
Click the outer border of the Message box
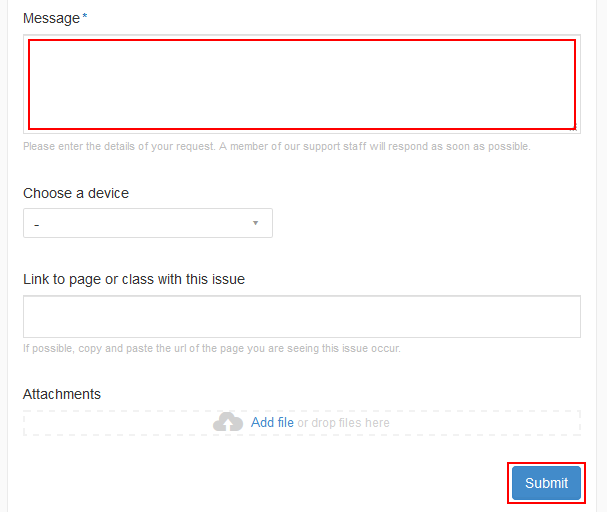coord(302,36)
